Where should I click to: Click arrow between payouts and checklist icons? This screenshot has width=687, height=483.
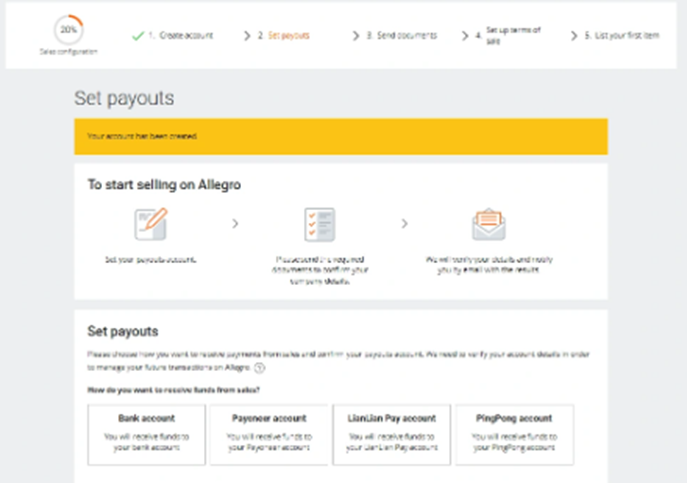235,224
